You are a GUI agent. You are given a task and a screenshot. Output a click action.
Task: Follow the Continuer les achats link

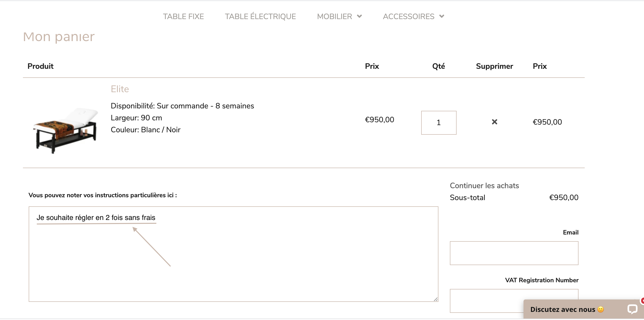484,186
